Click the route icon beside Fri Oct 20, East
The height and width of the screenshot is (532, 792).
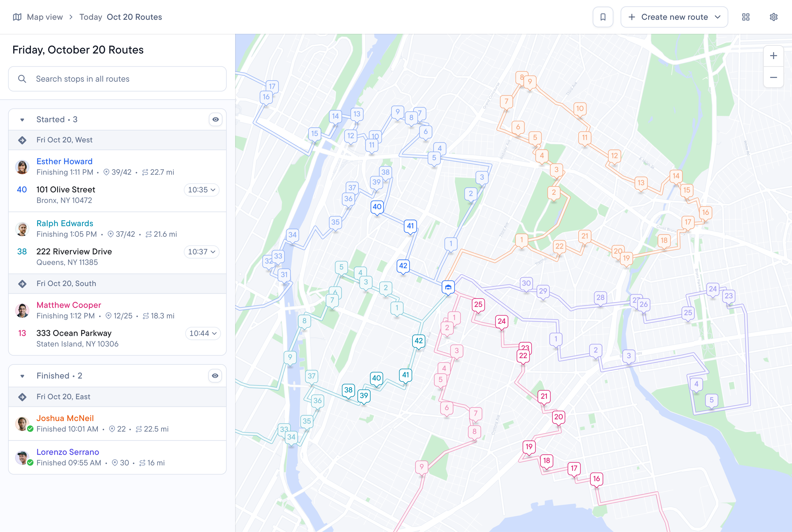pyautogui.click(x=22, y=397)
